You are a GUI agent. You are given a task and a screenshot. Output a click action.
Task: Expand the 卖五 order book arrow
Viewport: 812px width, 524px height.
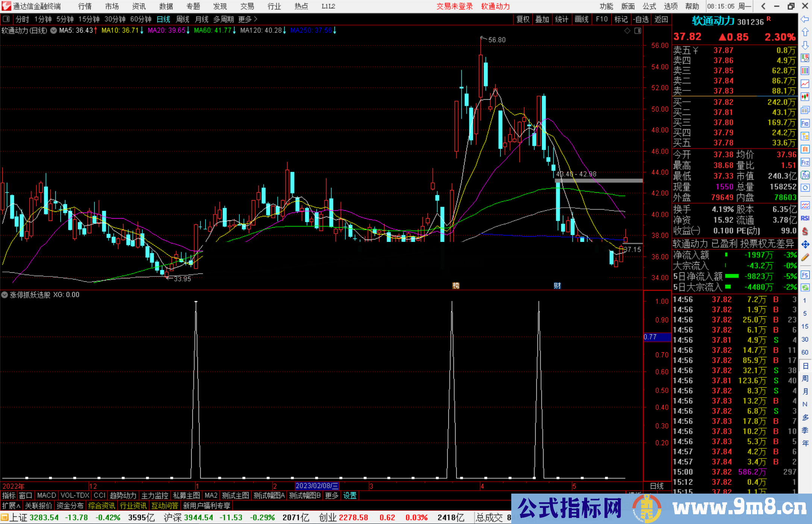pyautogui.click(x=695, y=50)
